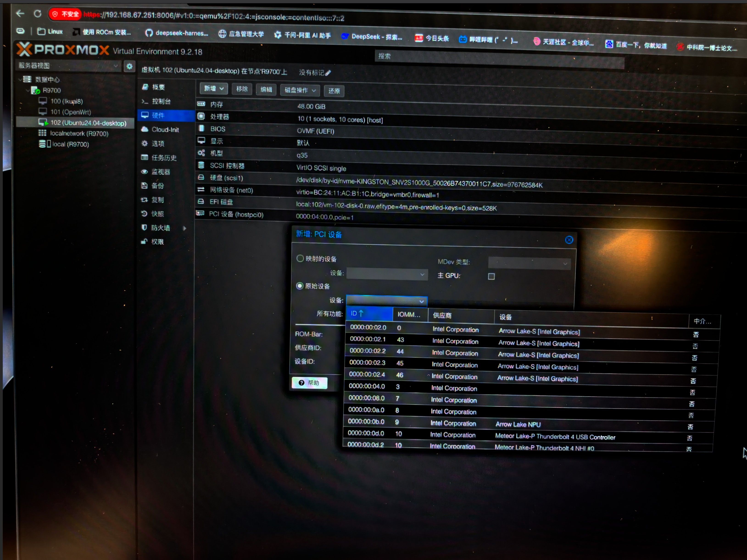Select the 原始设备 radio button
The image size is (747, 560).
pyautogui.click(x=300, y=286)
